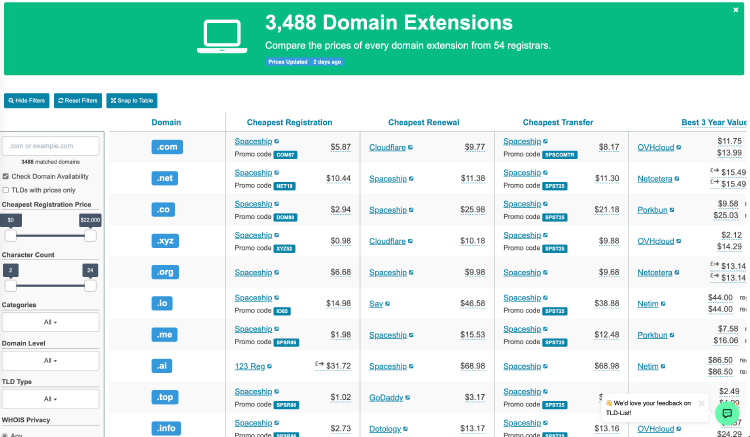Toggle the Check Domain Availability checkbox

tap(6, 176)
